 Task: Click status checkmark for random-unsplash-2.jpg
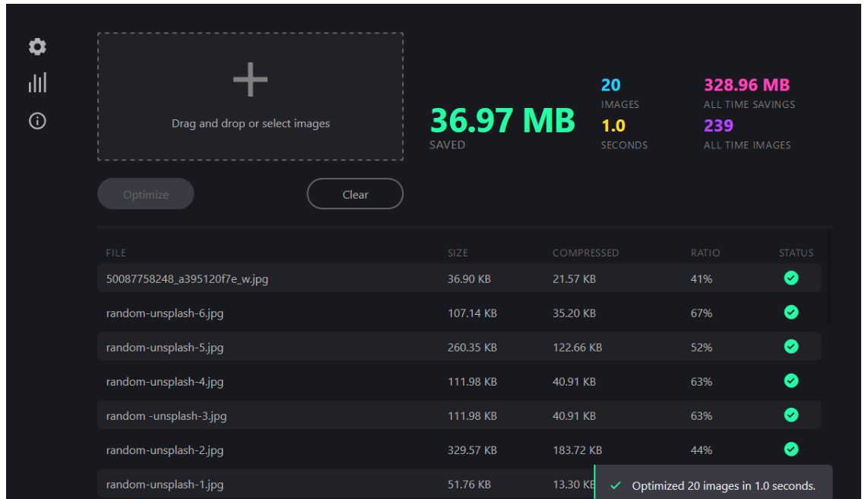791,449
